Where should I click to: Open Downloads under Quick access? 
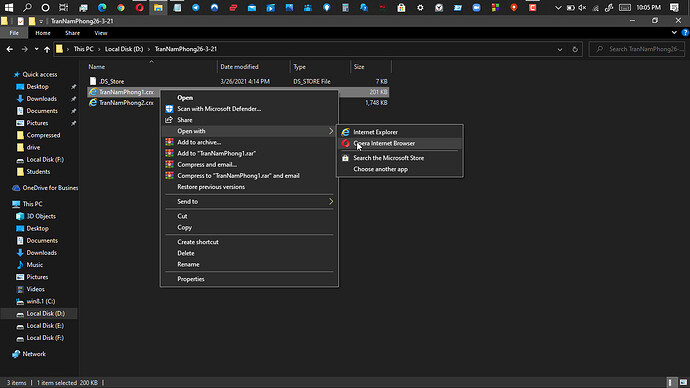coord(41,99)
